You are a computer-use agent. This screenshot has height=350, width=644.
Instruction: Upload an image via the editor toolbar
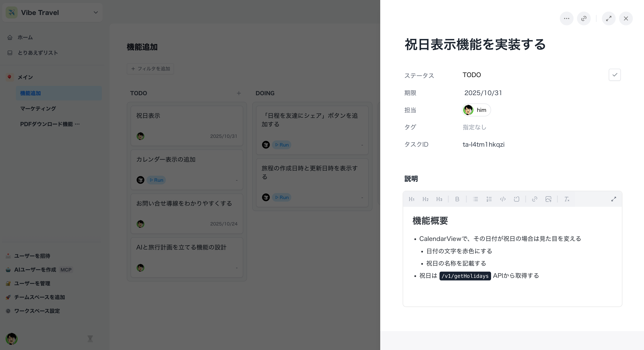(x=549, y=199)
